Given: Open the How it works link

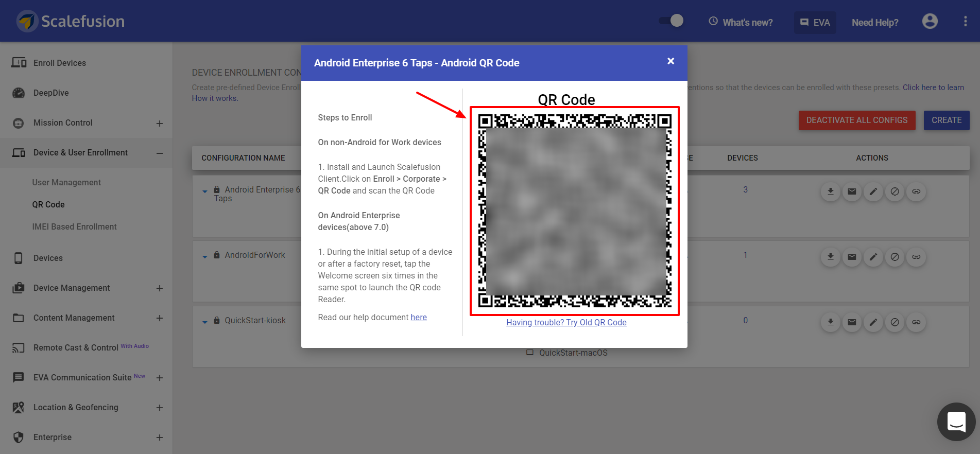Looking at the screenshot, I should [215, 98].
